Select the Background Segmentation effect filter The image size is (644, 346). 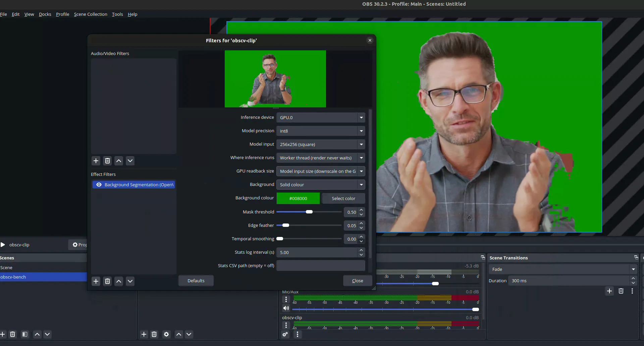[133, 185]
